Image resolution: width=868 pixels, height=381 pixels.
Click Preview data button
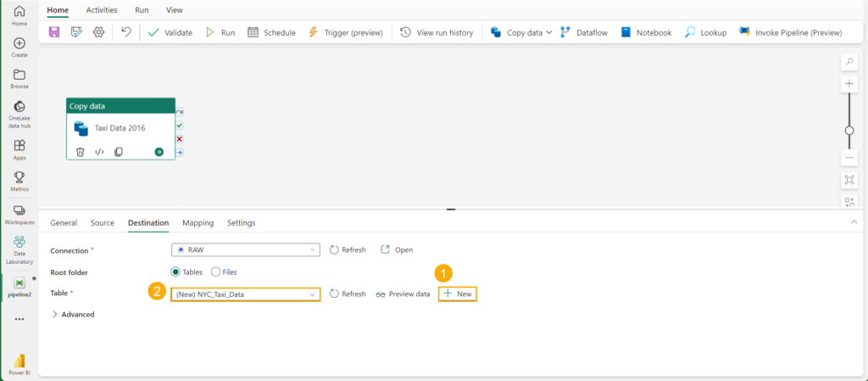(403, 294)
